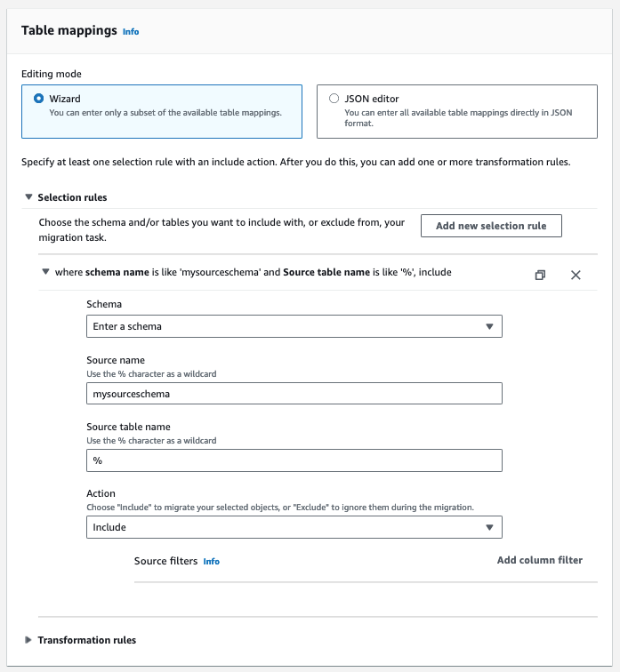
Task: Switch to JSON editor mode radio button
Action: [x=334, y=99]
